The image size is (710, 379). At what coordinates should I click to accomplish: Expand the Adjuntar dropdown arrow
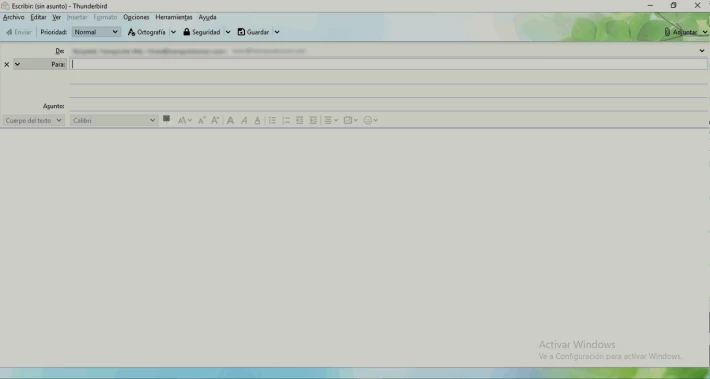(705, 32)
